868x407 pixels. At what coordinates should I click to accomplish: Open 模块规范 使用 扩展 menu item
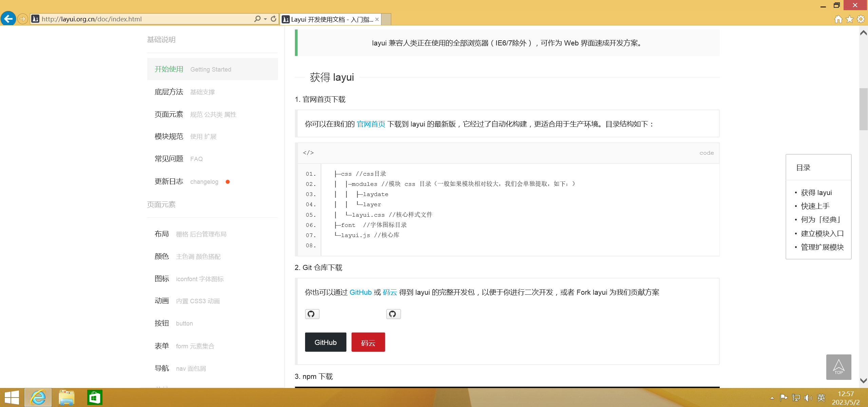pos(212,136)
